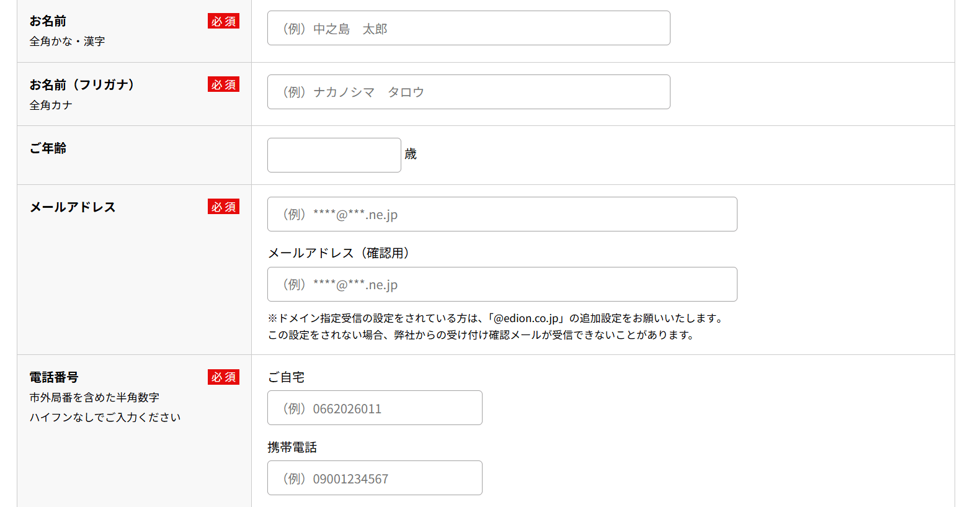Screen dimensions: 980x507
Task: Click the ご年齢 row label
Action: 48,148
